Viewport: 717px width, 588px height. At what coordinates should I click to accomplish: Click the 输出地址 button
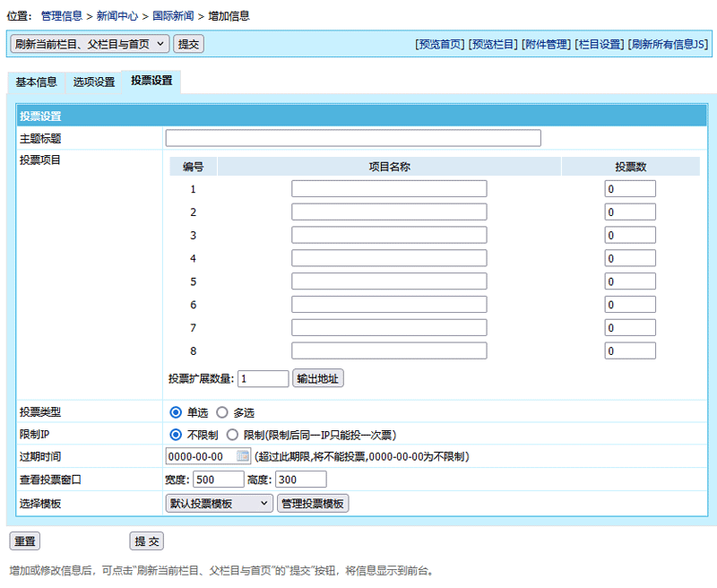coord(318,378)
